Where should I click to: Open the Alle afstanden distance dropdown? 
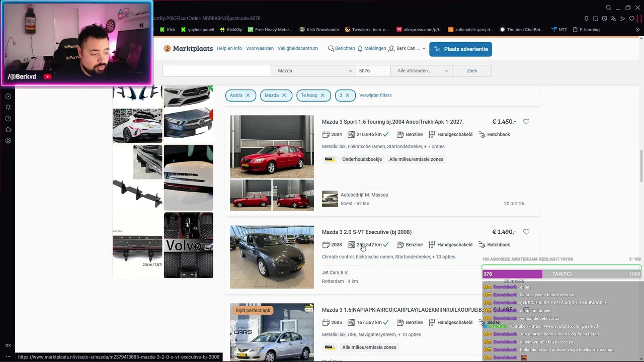[422, 71]
